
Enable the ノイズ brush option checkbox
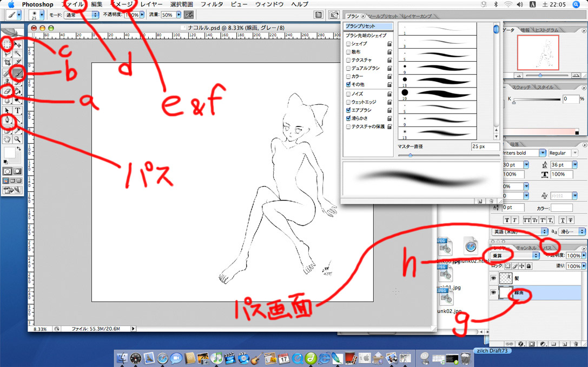point(348,94)
